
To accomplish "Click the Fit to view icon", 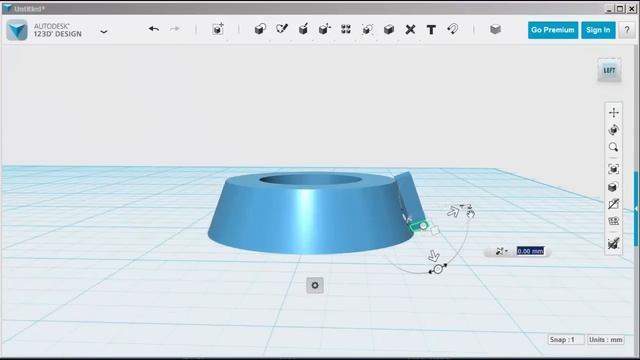I will pyautogui.click(x=613, y=169).
